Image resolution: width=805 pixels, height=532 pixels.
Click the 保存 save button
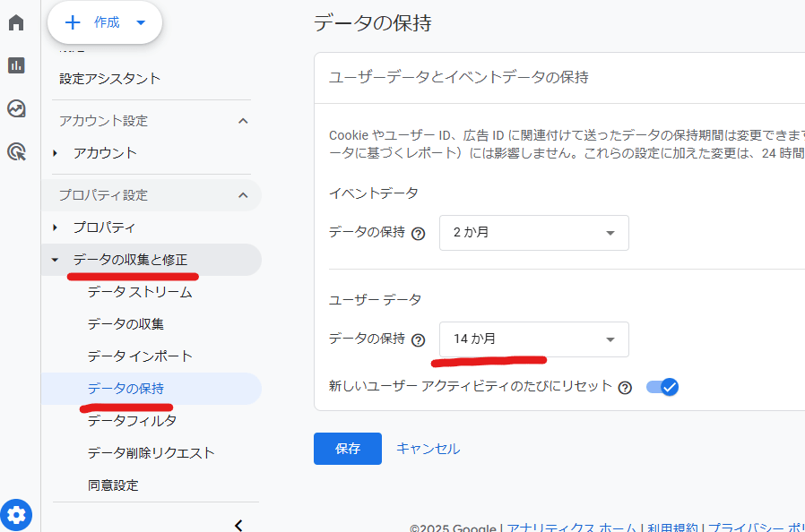point(347,449)
